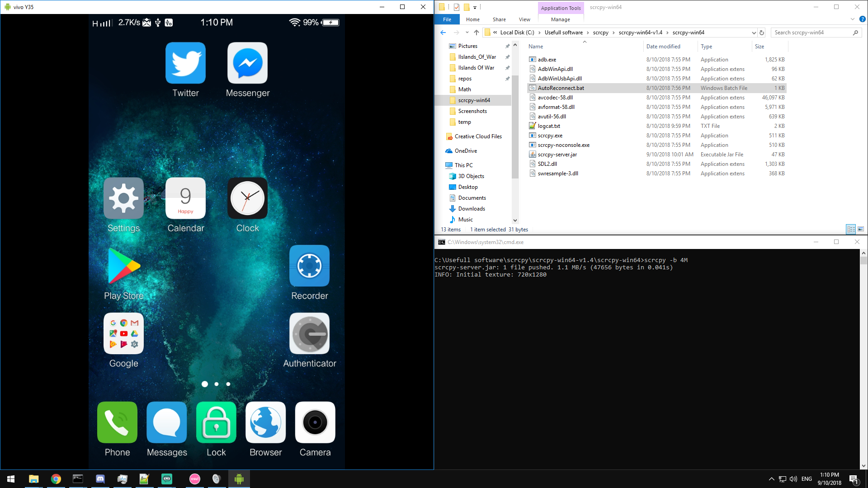Screen dimensions: 868x488
Task: Open the Twitter app on the phone
Action: [x=185, y=63]
